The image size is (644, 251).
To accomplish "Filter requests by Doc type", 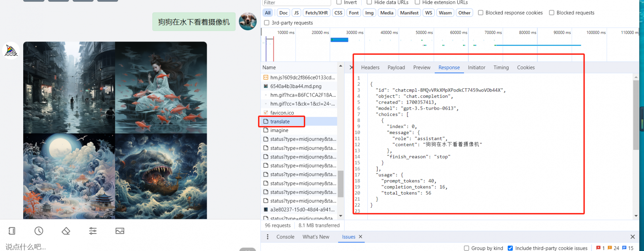I will click(x=283, y=13).
